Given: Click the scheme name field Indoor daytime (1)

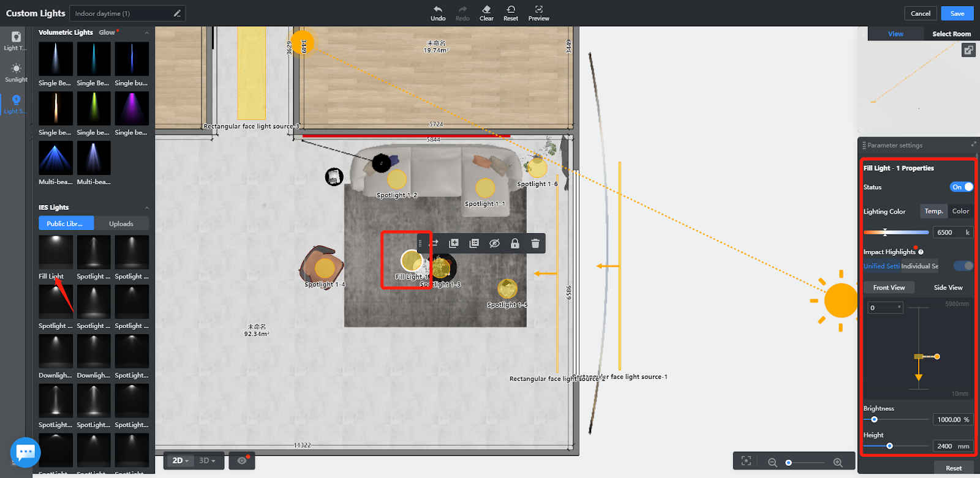Looking at the screenshot, I should [x=127, y=13].
